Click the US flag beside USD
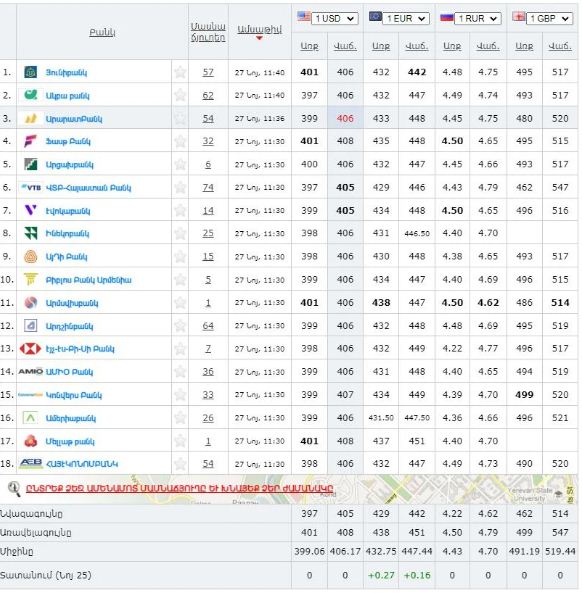 304,17
